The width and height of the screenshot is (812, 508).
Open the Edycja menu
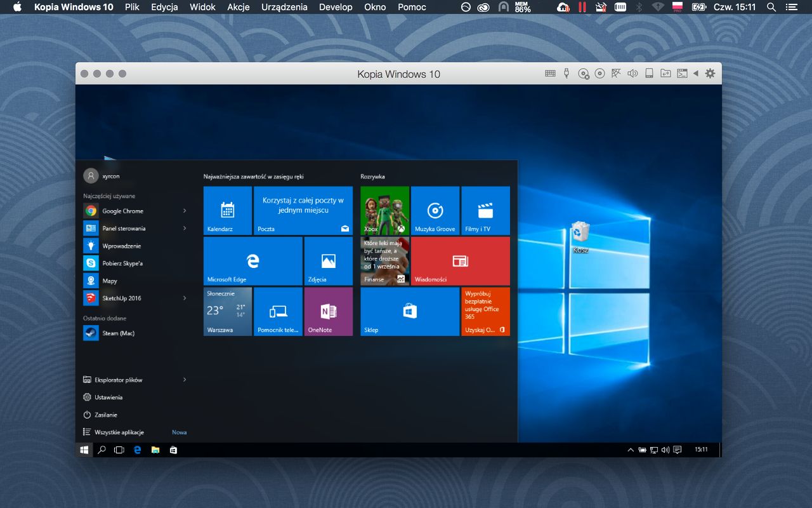[164, 7]
